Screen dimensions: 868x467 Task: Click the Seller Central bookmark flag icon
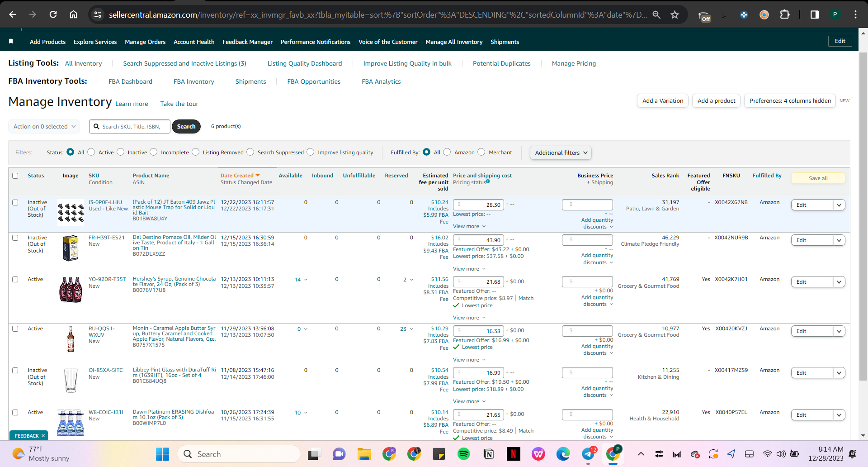(x=11, y=41)
